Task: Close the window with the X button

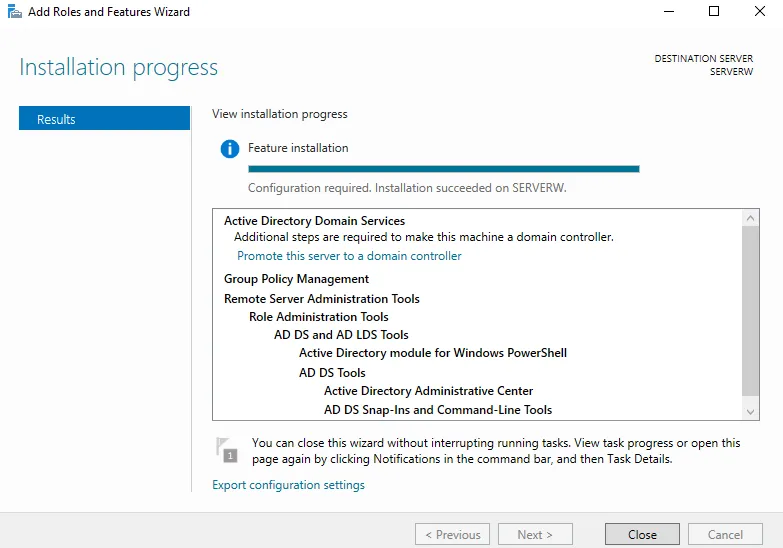Action: point(760,11)
